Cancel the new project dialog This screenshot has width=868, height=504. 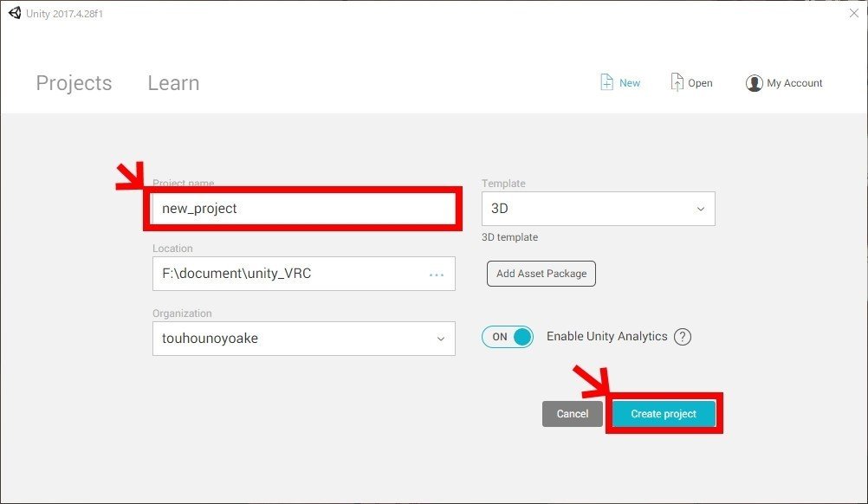coord(573,414)
